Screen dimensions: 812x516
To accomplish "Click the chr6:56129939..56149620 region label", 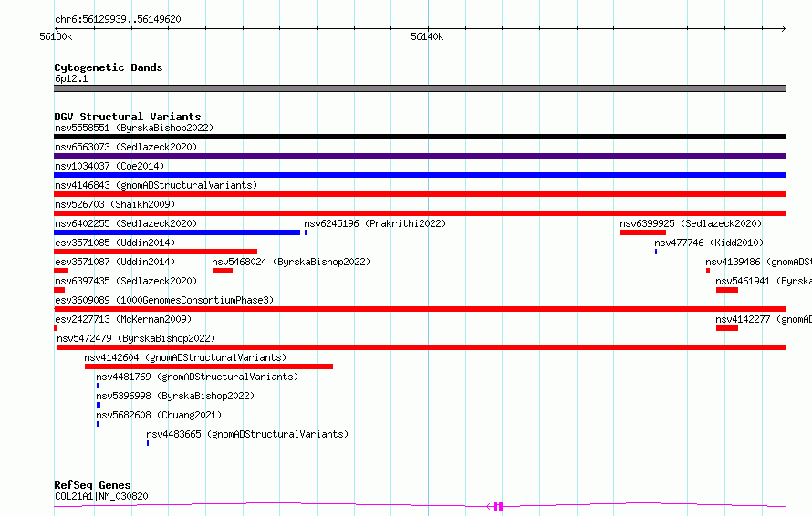I will click(118, 20).
